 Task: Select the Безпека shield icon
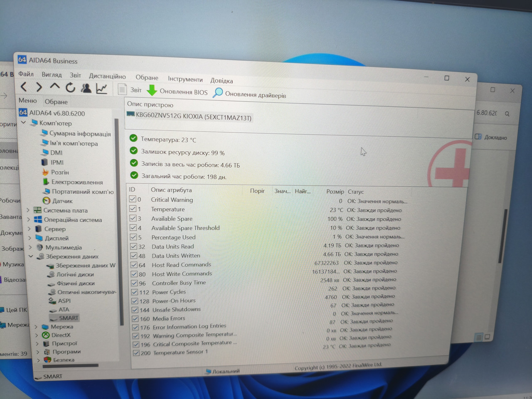click(x=47, y=360)
